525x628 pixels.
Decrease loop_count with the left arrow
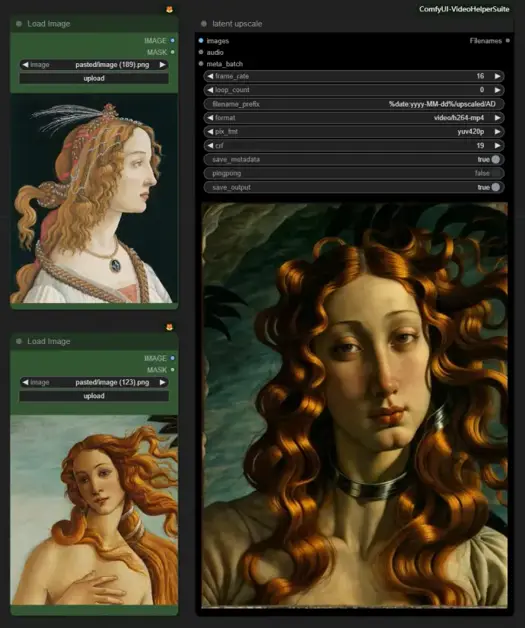[210, 90]
